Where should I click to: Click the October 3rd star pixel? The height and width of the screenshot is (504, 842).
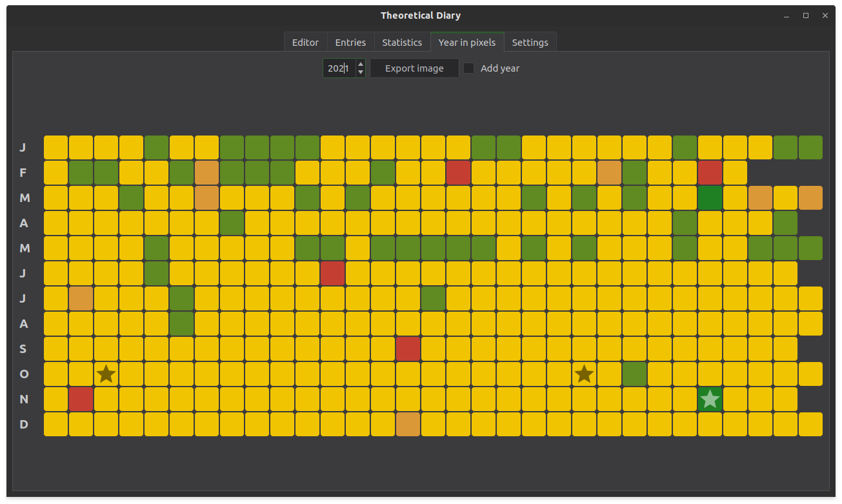[106, 374]
